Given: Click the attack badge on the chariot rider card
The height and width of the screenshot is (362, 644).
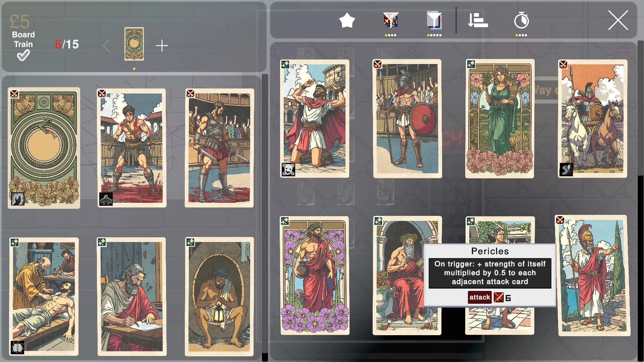Looking at the screenshot, I should coord(563,64).
